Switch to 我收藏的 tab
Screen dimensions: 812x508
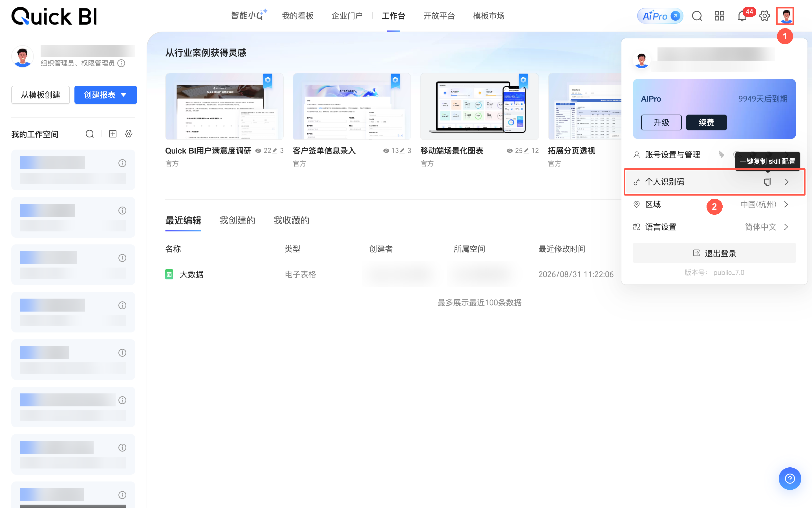tap(291, 220)
